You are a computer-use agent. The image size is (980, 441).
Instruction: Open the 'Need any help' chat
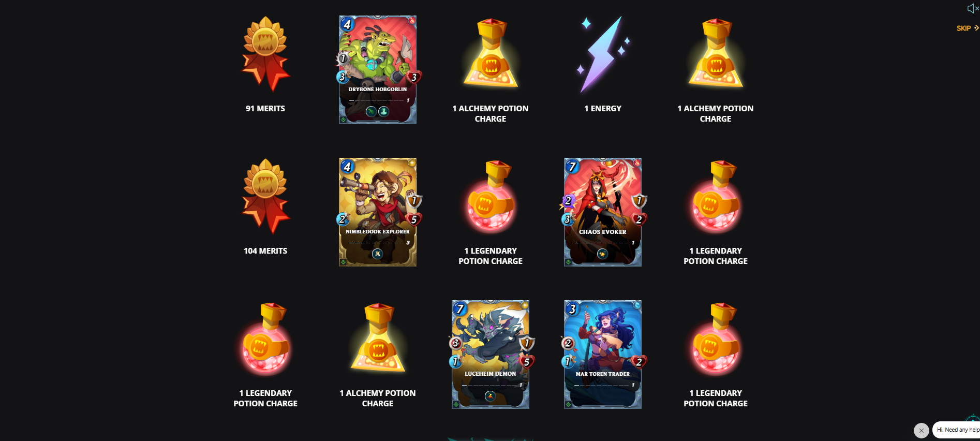pyautogui.click(x=957, y=430)
